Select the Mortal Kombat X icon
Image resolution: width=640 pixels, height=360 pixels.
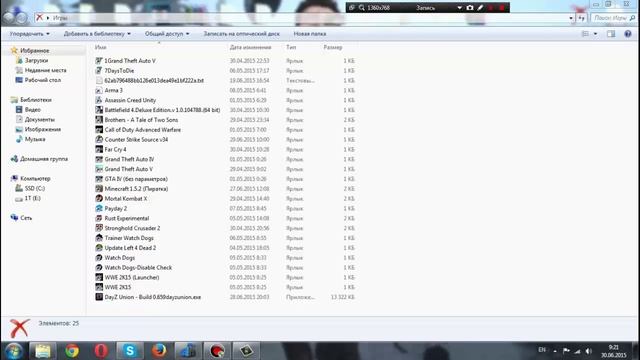point(99,198)
